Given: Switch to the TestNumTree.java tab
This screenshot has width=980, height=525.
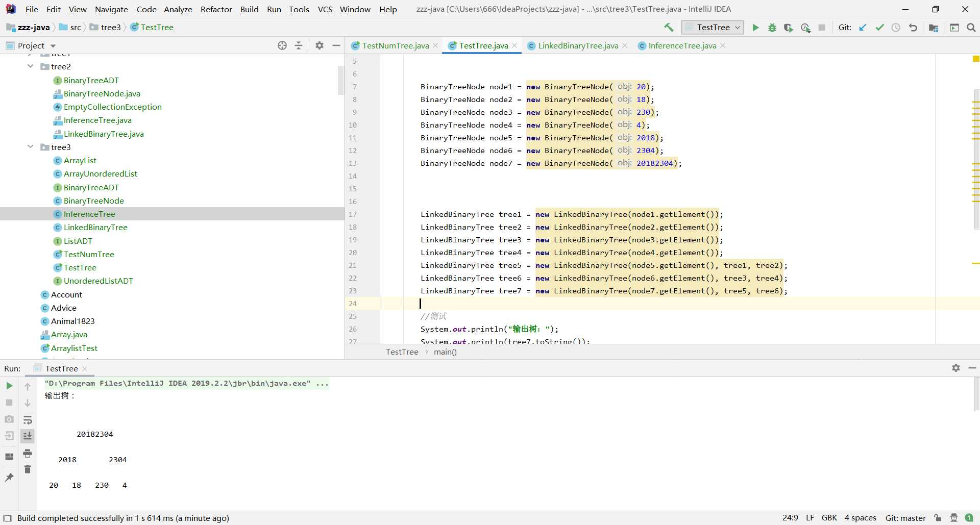Looking at the screenshot, I should pos(395,45).
